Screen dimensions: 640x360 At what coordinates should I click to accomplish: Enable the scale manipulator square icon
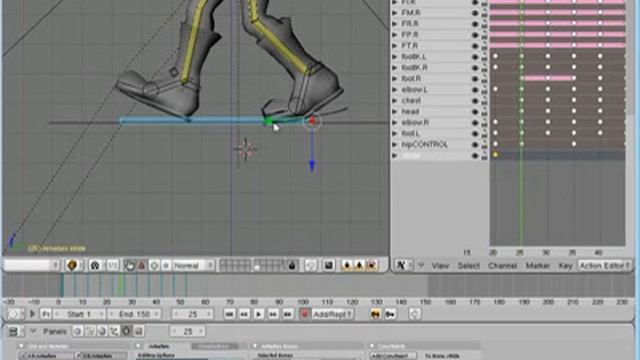click(x=166, y=266)
